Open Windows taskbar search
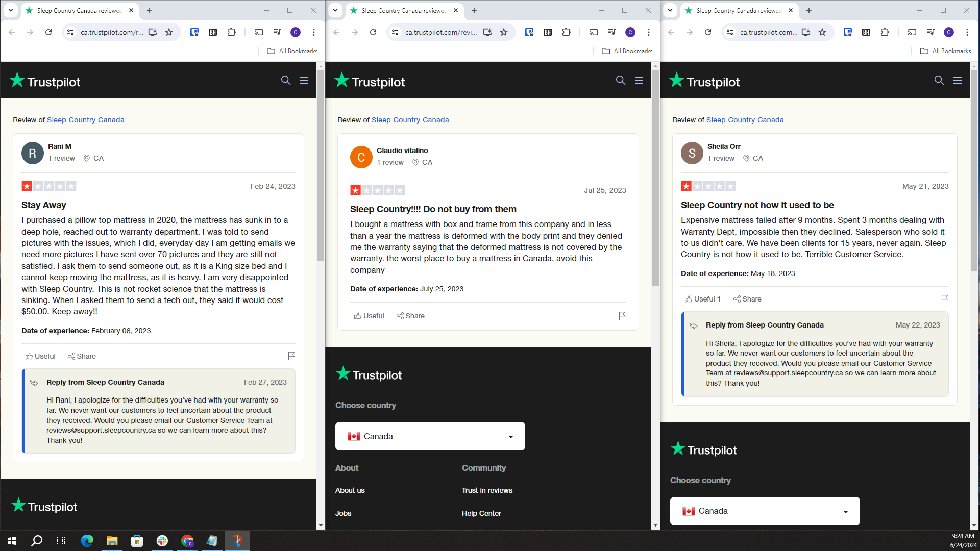 pyautogui.click(x=37, y=541)
